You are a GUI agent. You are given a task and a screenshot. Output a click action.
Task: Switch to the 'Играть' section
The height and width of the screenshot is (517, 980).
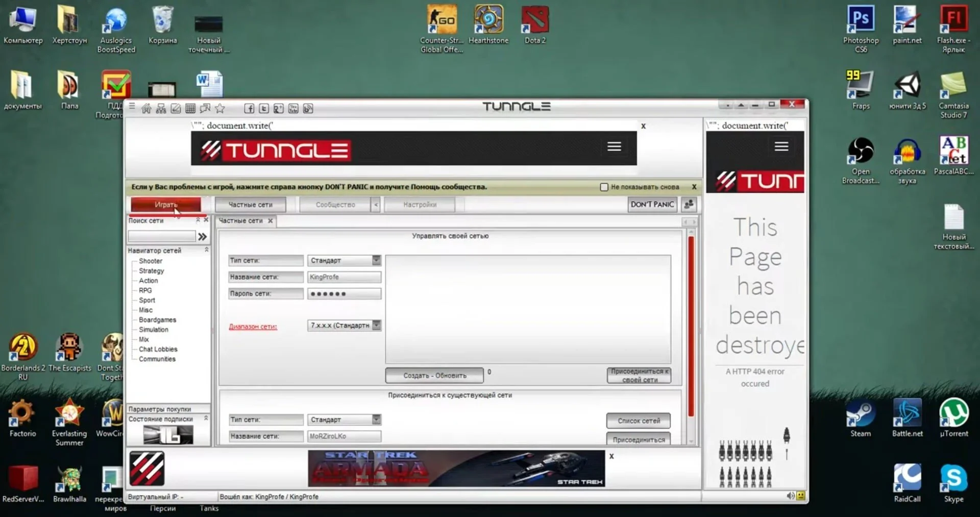(166, 205)
